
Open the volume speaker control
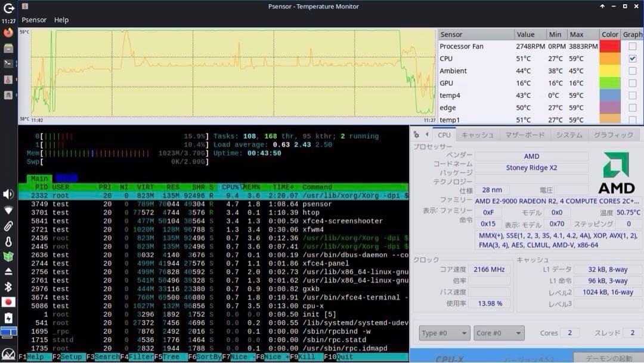point(8,194)
